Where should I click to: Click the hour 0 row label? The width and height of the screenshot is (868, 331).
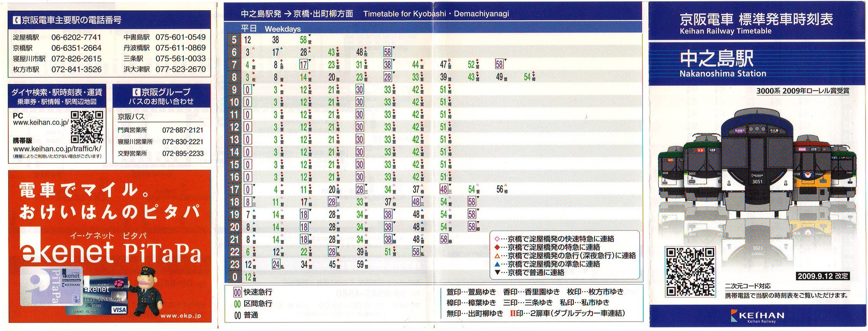[x=234, y=277]
